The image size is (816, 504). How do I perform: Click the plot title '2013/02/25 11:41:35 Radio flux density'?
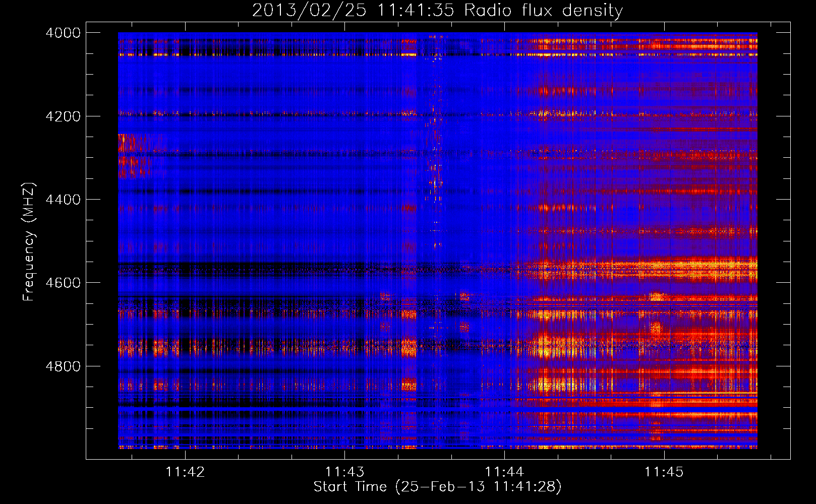pyautogui.click(x=437, y=11)
